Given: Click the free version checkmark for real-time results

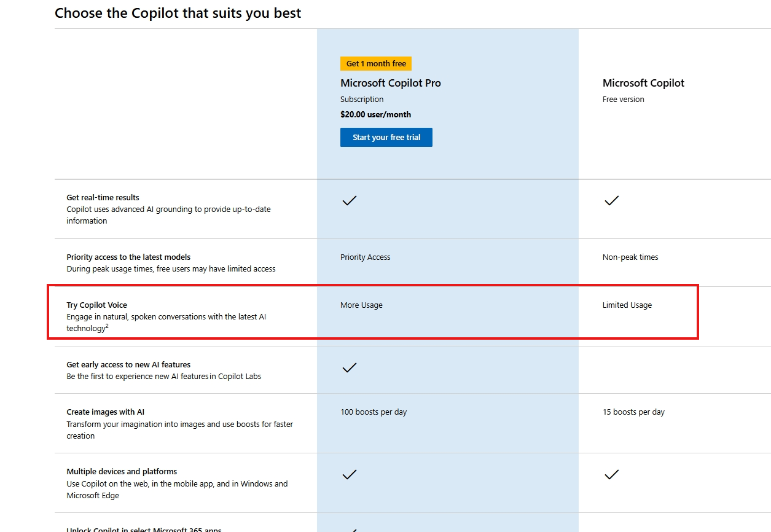Looking at the screenshot, I should (x=611, y=200).
